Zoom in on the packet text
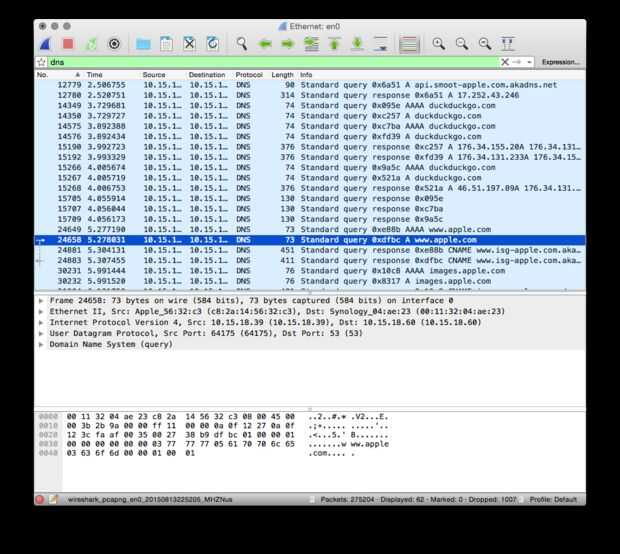 (x=439, y=43)
